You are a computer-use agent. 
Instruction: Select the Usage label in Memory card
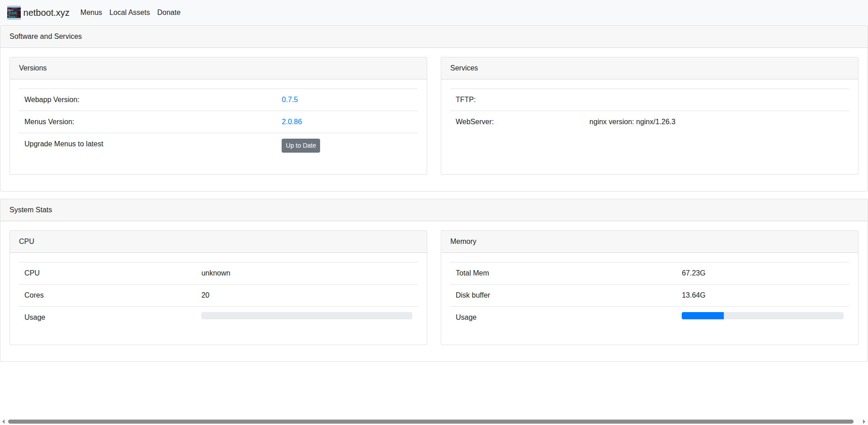pyautogui.click(x=466, y=318)
